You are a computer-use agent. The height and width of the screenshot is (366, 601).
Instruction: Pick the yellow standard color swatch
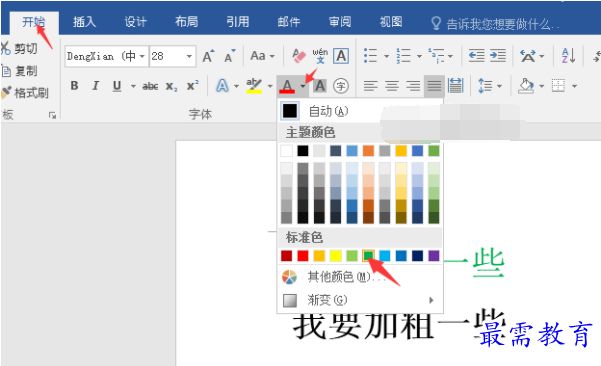[x=335, y=255]
